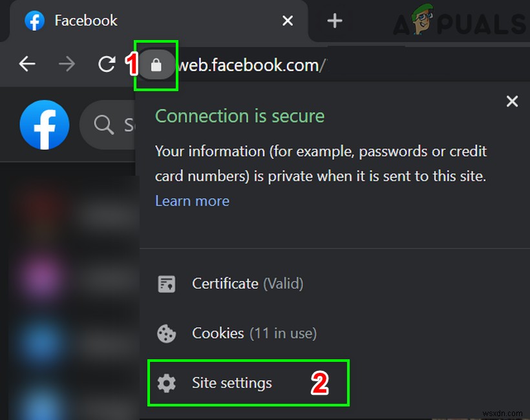Select the Certificate info shield icon

click(167, 283)
